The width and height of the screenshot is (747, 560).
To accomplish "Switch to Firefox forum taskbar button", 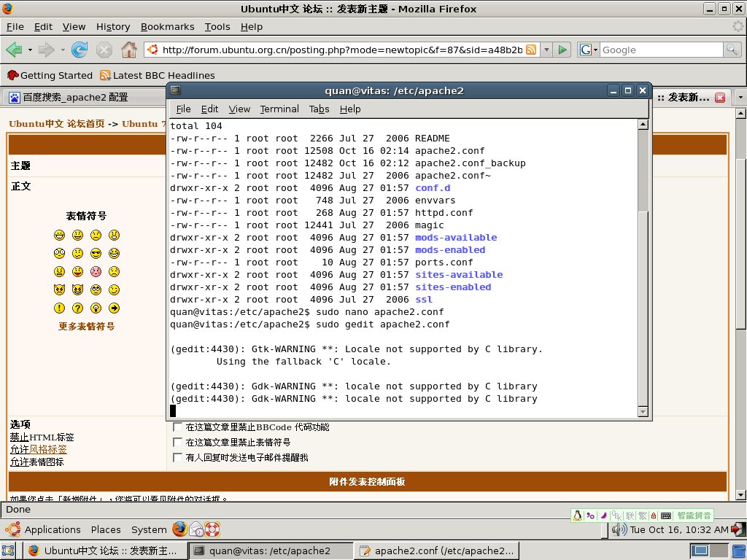I will click(x=104, y=551).
